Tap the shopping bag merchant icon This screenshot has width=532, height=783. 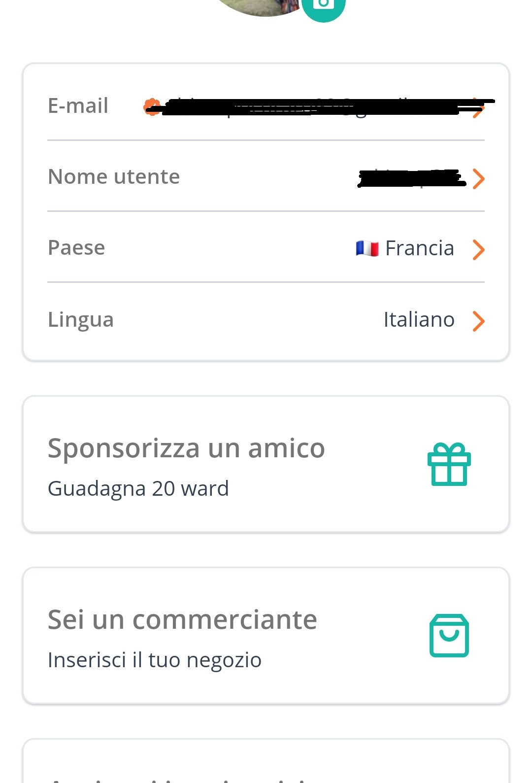coord(449,635)
